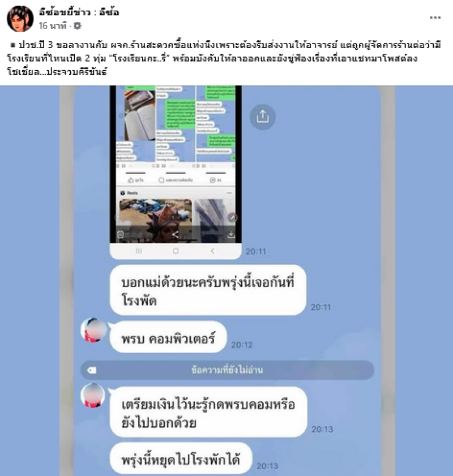Click the avatar beside เตรียมเงินไว้ message

coord(93,396)
